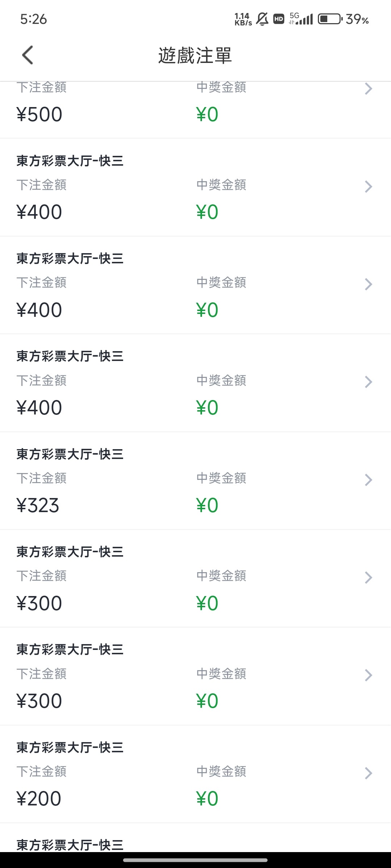Tap the 5G signal strength icon
Image resolution: width=391 pixels, height=868 pixels.
301,19
